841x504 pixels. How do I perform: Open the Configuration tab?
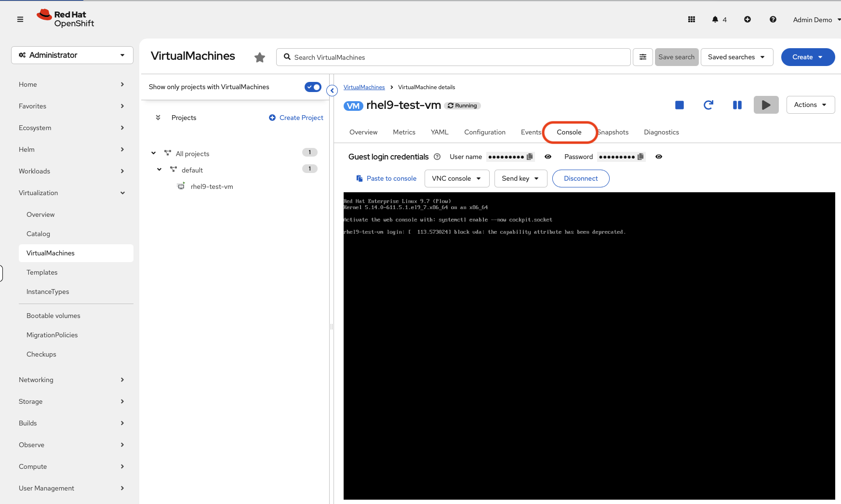pos(484,132)
